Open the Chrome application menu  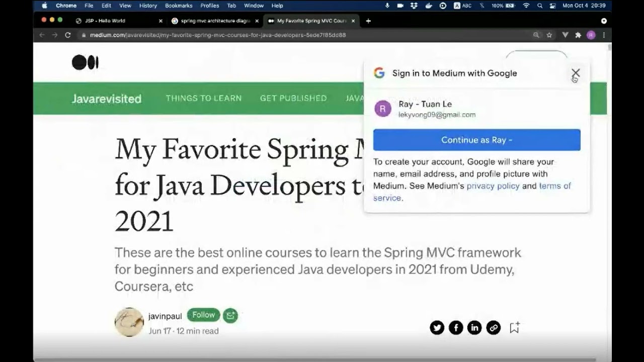[x=66, y=6]
